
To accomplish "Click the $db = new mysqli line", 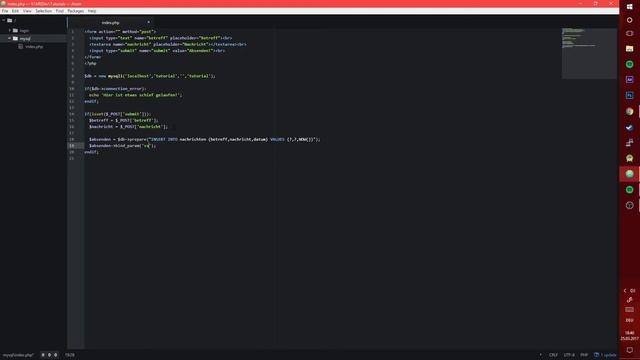I will pyautogui.click(x=149, y=76).
